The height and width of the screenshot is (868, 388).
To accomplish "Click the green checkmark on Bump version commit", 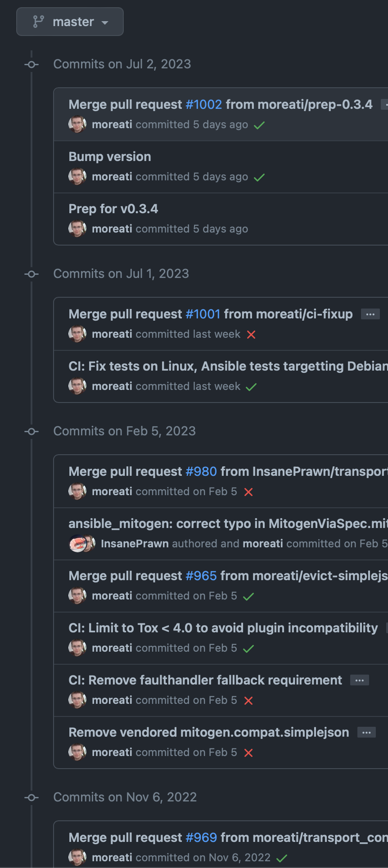I will click(x=259, y=177).
